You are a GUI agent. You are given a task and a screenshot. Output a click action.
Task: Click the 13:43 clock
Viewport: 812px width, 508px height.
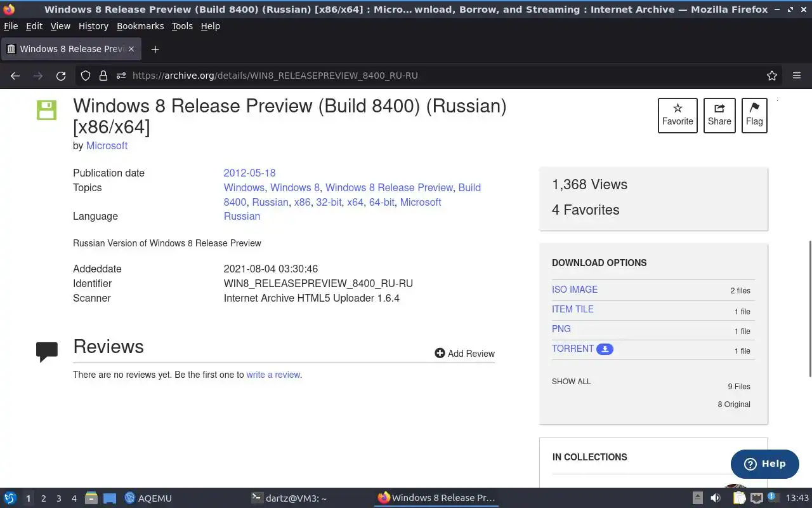pos(797,498)
